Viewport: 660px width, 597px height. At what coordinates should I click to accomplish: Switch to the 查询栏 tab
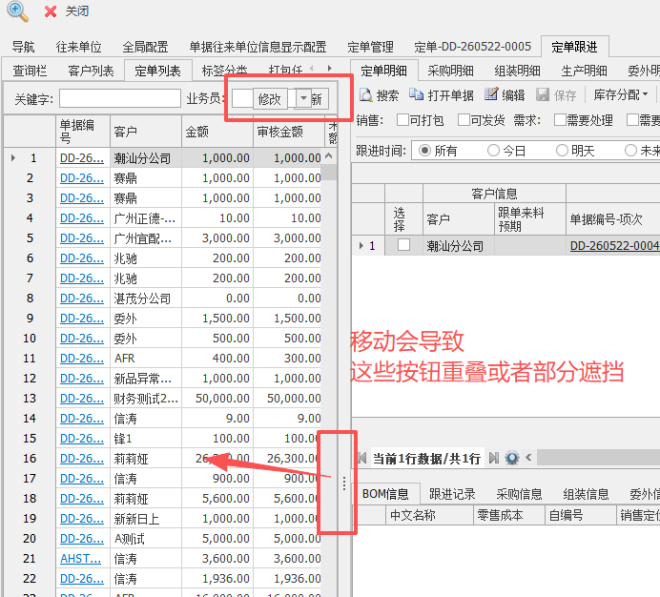tap(29, 70)
